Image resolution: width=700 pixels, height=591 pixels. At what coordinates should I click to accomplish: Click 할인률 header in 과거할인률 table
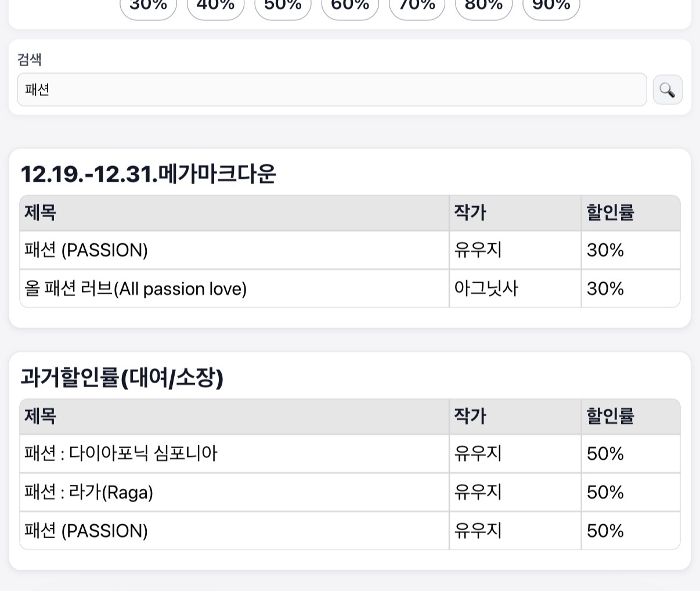coord(610,417)
